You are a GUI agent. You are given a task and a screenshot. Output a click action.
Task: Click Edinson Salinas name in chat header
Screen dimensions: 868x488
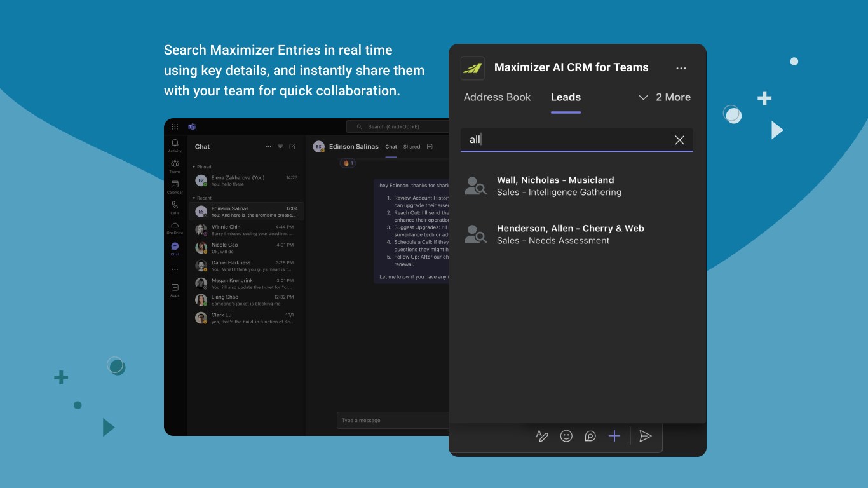(353, 147)
